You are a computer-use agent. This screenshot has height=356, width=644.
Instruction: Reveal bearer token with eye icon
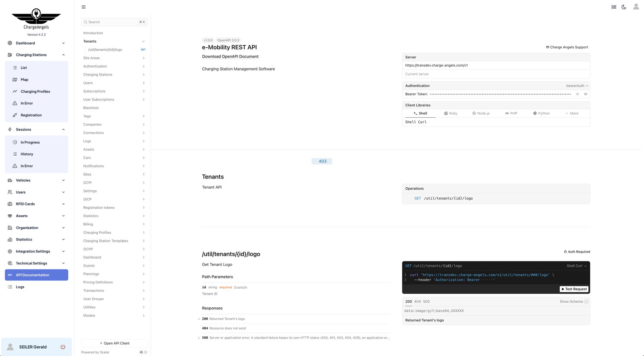tap(586, 94)
